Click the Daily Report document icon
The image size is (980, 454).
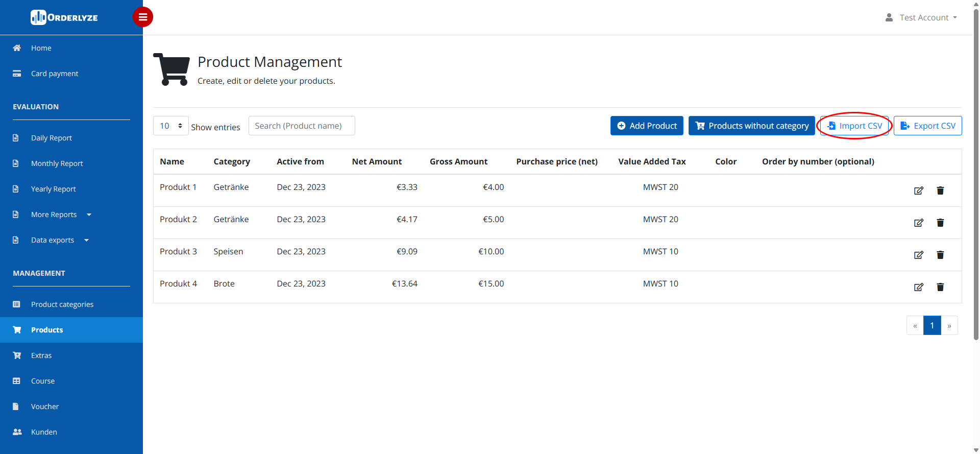pos(16,138)
